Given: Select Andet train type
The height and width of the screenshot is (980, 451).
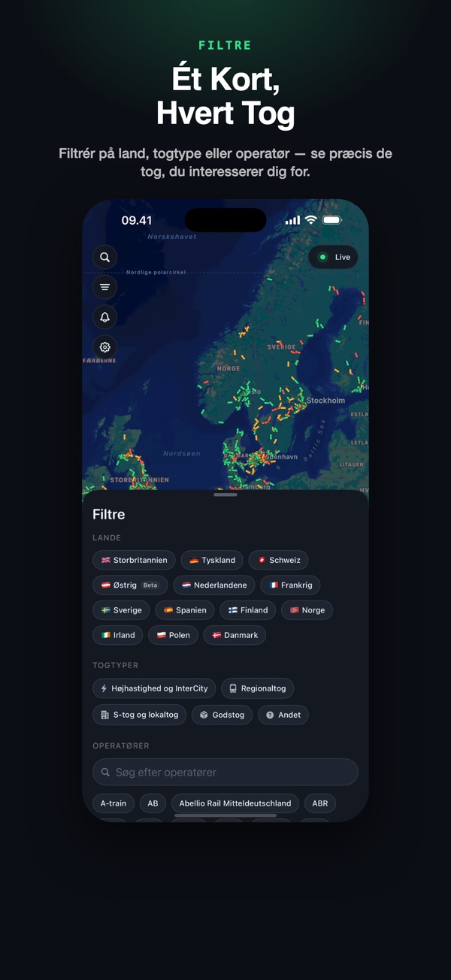Looking at the screenshot, I should pos(283,715).
